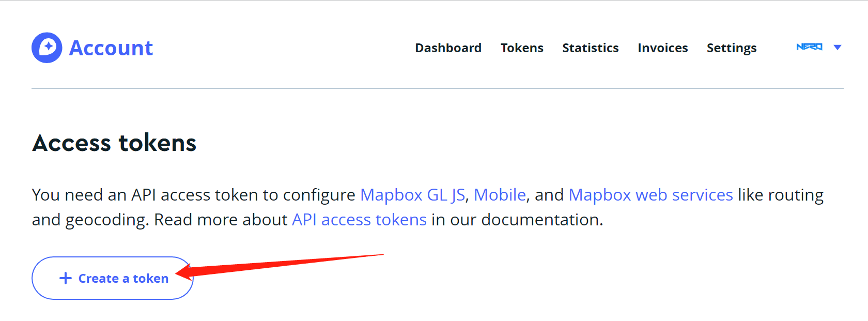Screen dimensions: 868x321
Task: Click the NERD user avatar logo
Action: point(809,47)
